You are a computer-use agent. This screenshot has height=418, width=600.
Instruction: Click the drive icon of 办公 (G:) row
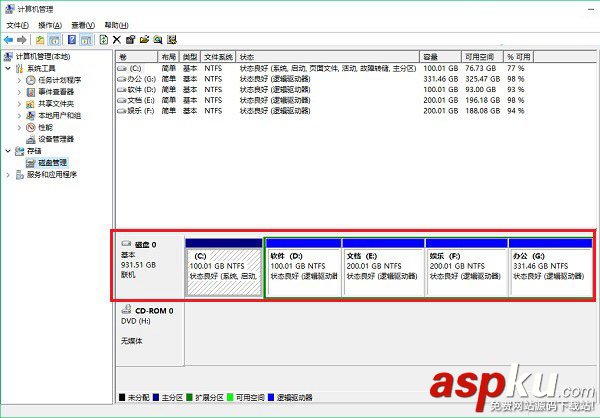(x=122, y=79)
